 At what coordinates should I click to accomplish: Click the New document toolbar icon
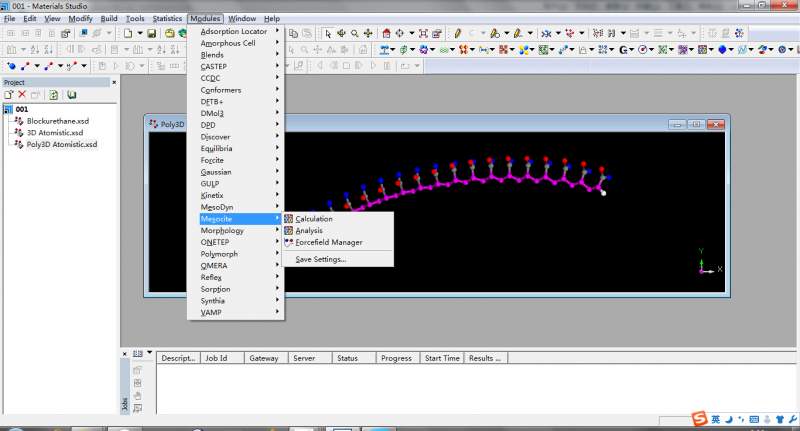pos(128,34)
